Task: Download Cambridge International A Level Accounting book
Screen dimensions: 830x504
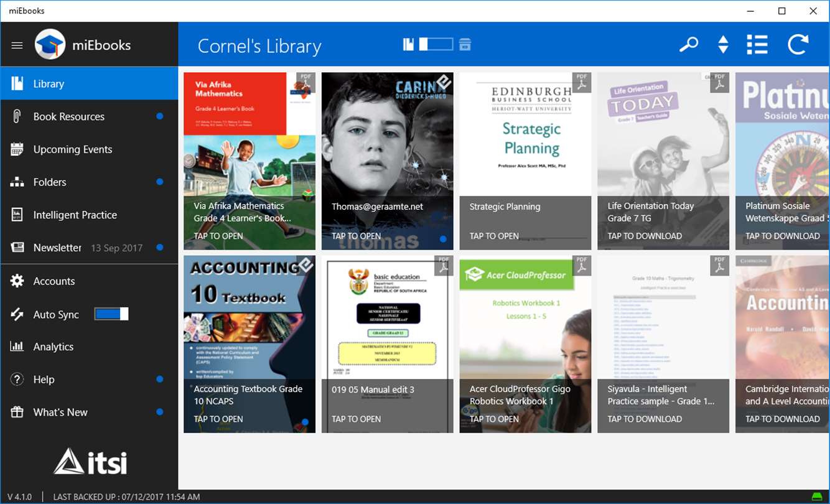Action: pyautogui.click(x=783, y=344)
